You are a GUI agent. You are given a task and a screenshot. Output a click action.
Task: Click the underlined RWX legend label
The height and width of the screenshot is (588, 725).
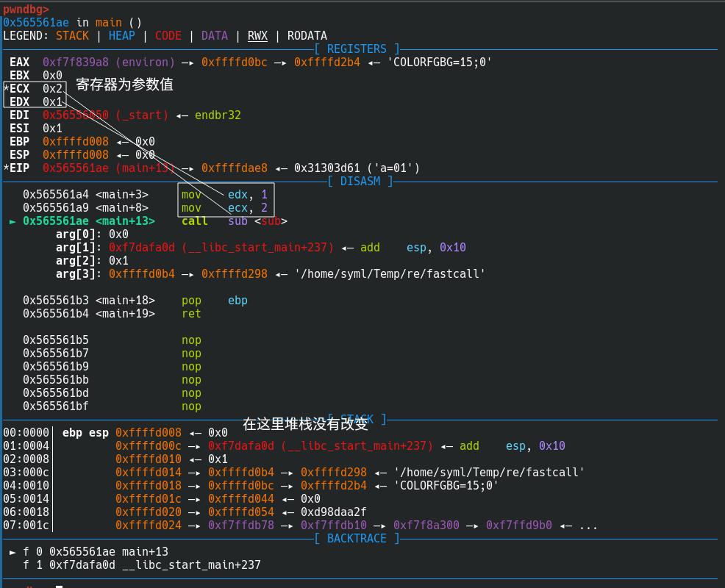pos(257,36)
